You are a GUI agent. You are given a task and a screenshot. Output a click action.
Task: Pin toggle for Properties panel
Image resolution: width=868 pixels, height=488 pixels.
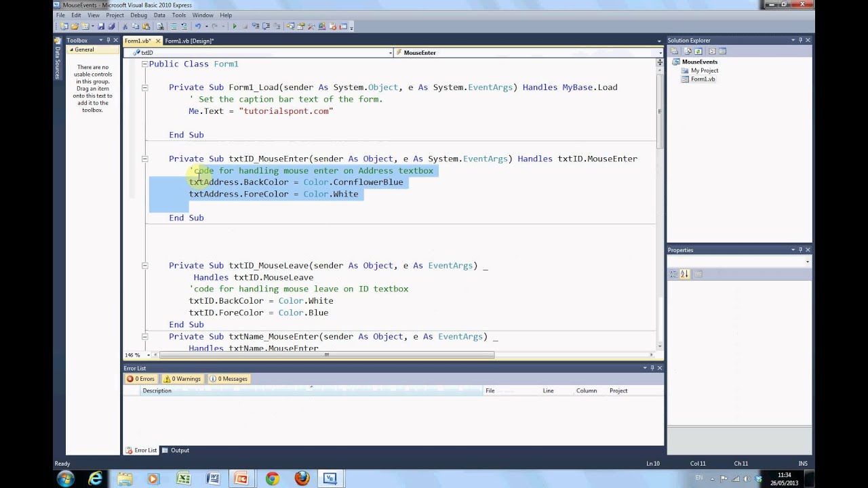(800, 250)
